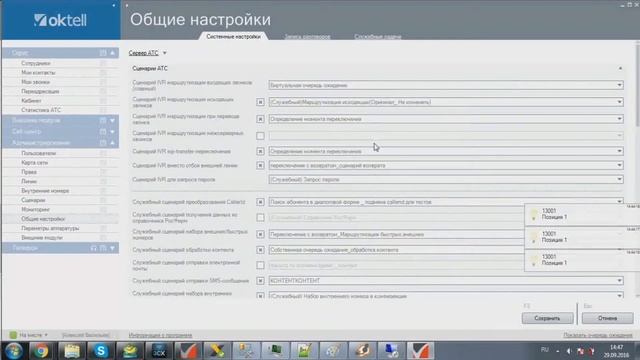Click the RU language indicator
The image size is (640, 360).
click(x=544, y=350)
